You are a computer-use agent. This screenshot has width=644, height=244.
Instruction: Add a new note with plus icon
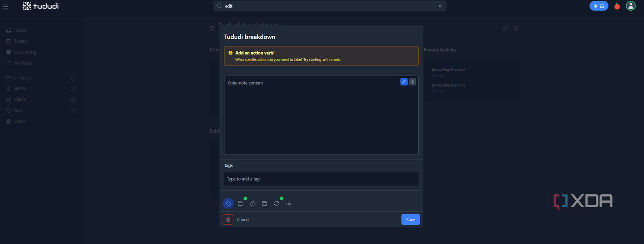tap(73, 89)
